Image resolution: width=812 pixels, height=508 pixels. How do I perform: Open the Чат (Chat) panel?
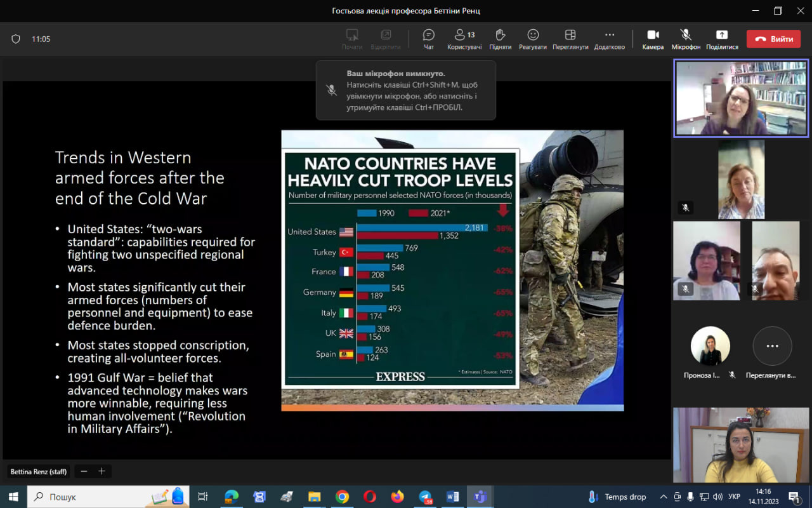coord(429,39)
